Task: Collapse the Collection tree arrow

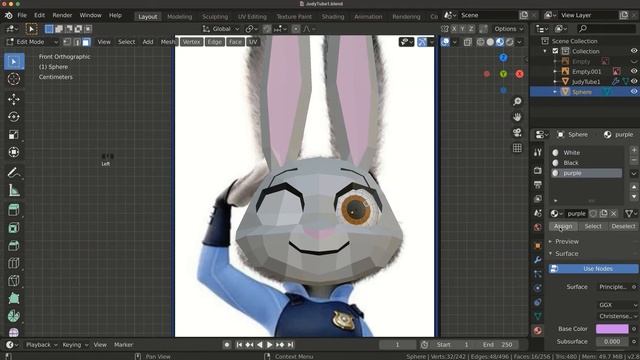Action: 545,51
